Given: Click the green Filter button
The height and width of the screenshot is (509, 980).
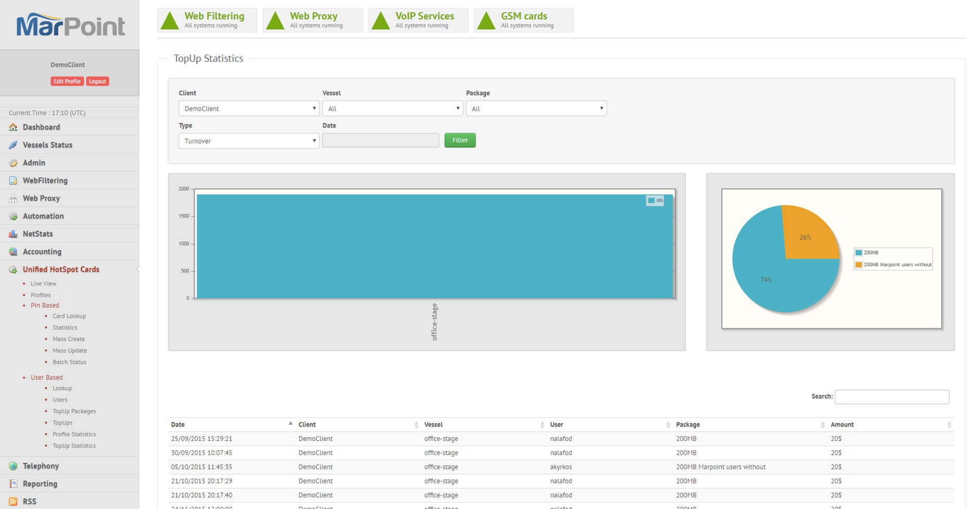Looking at the screenshot, I should coord(460,140).
